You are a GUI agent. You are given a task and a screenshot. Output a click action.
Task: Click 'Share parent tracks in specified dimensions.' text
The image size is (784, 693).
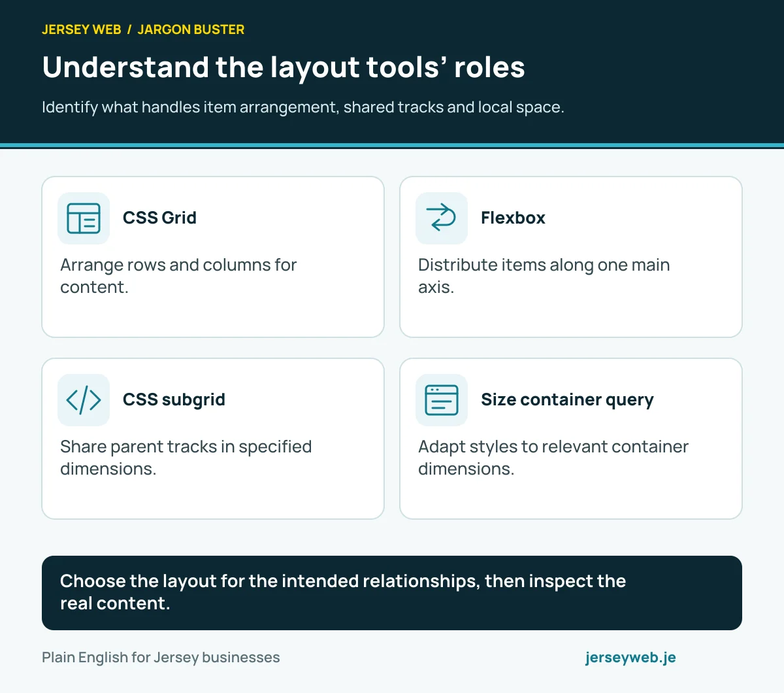(x=186, y=458)
